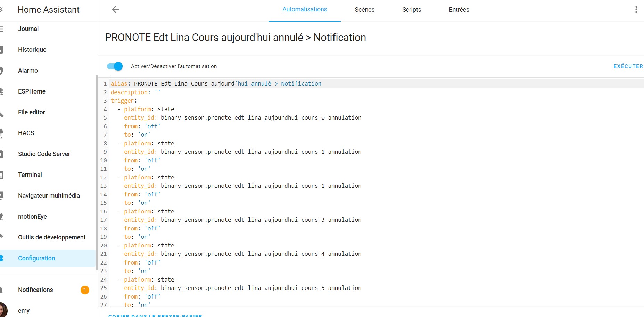Click entity_id line for cours_5_annulation
Image resolution: width=644 pixels, height=317 pixels.
[243, 288]
